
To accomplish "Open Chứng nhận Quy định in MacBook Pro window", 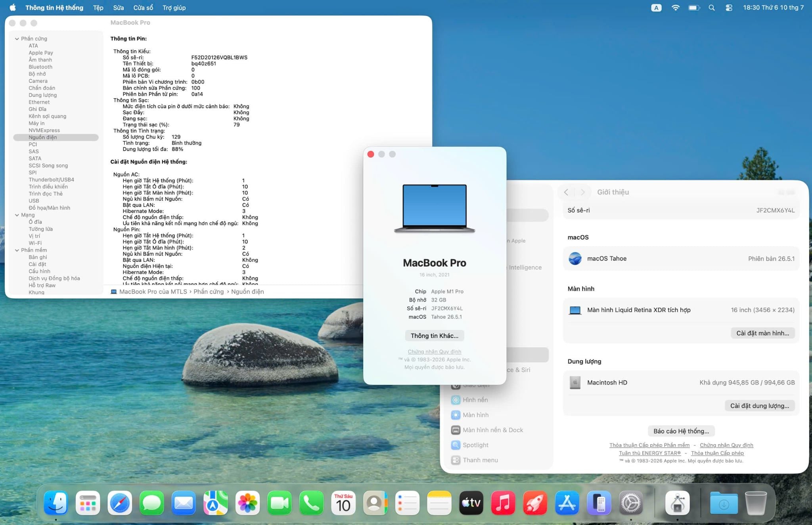I will [435, 352].
